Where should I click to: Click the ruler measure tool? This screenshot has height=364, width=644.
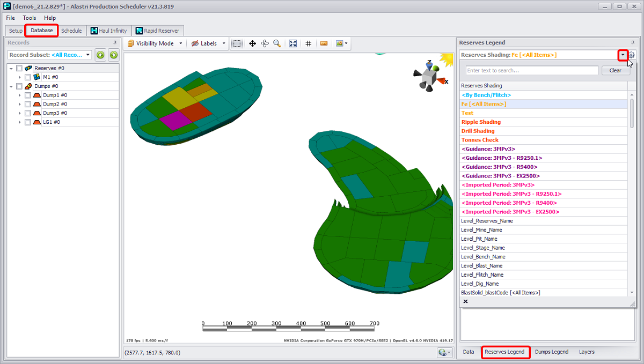point(324,43)
